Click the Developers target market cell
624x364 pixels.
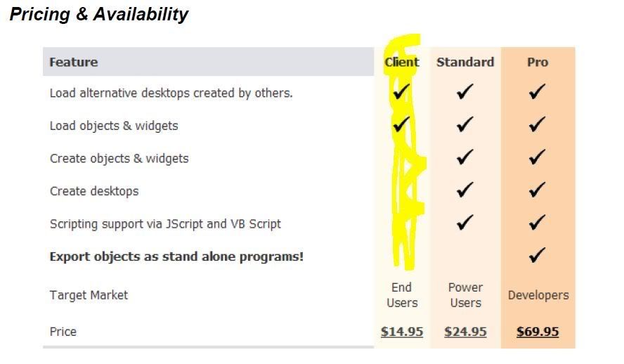point(538,295)
